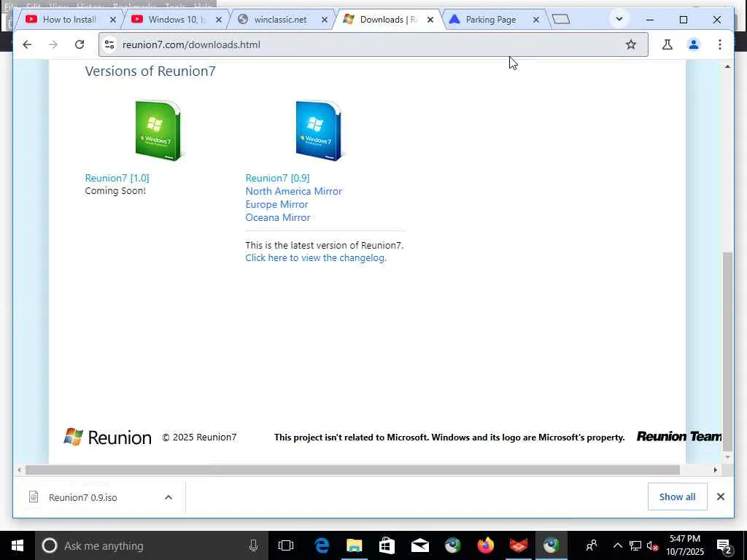Open the Reunion7 [1.0] link

(117, 178)
